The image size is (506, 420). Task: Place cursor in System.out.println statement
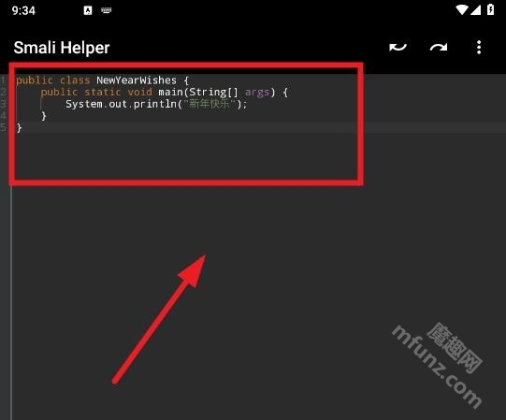(x=156, y=104)
